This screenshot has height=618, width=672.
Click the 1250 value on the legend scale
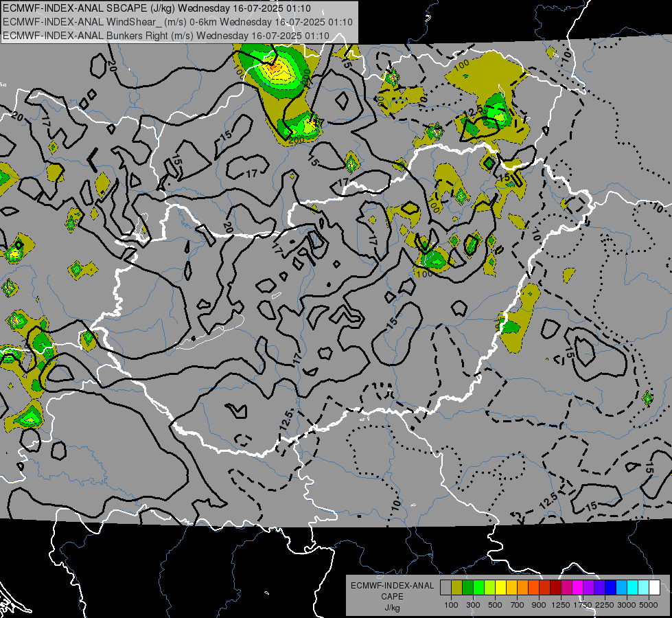point(561,605)
